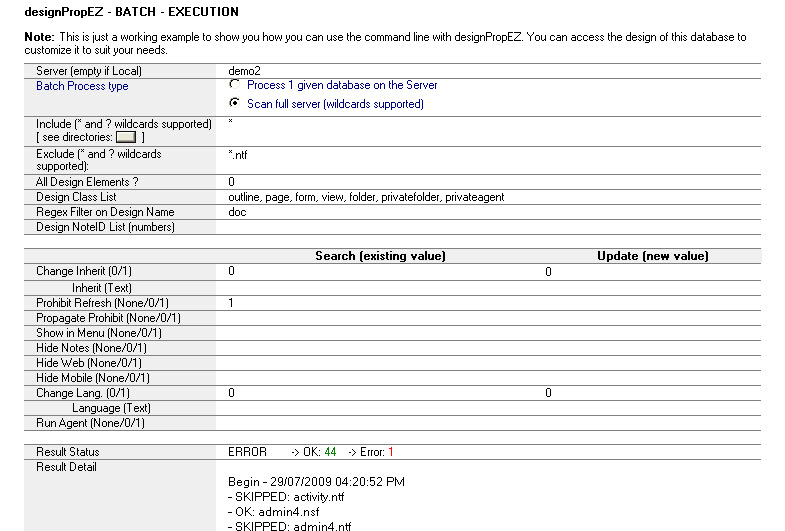Click the Propagate Prohibit search field
Viewport: 785px width, 531px height.
coord(380,317)
